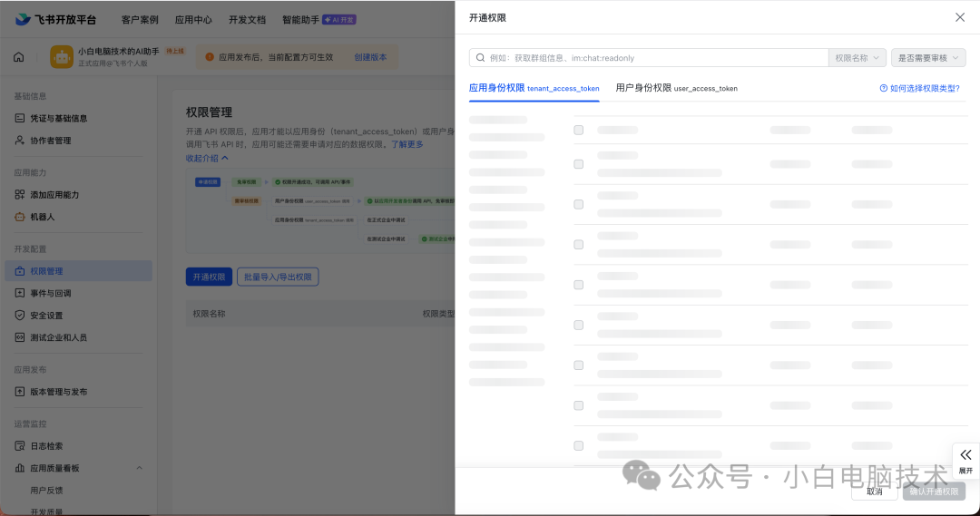Click the permission flow diagram thumbnail
980x516 pixels.
coord(320,212)
